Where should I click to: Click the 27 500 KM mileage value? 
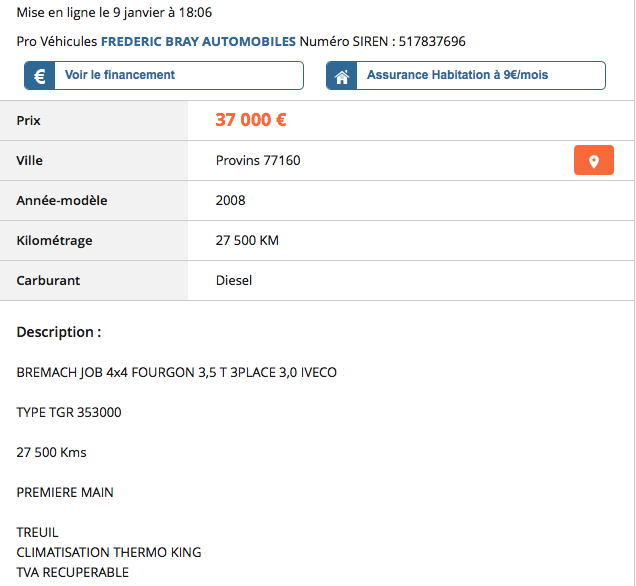[x=247, y=241]
